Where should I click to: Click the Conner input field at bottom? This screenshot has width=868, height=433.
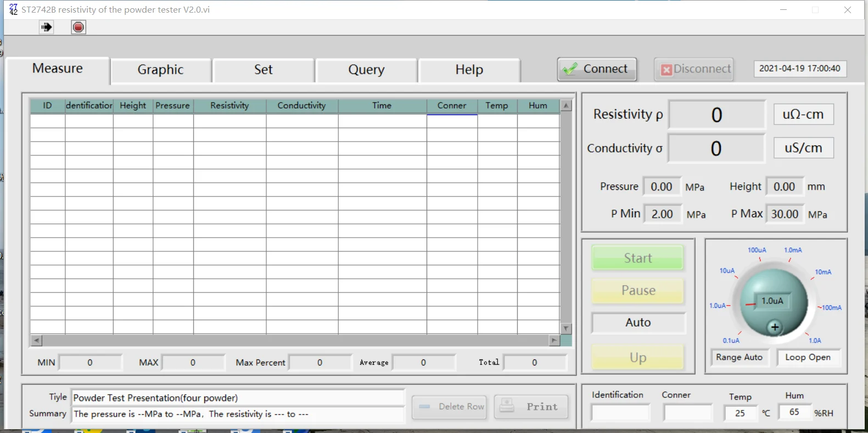pos(688,413)
